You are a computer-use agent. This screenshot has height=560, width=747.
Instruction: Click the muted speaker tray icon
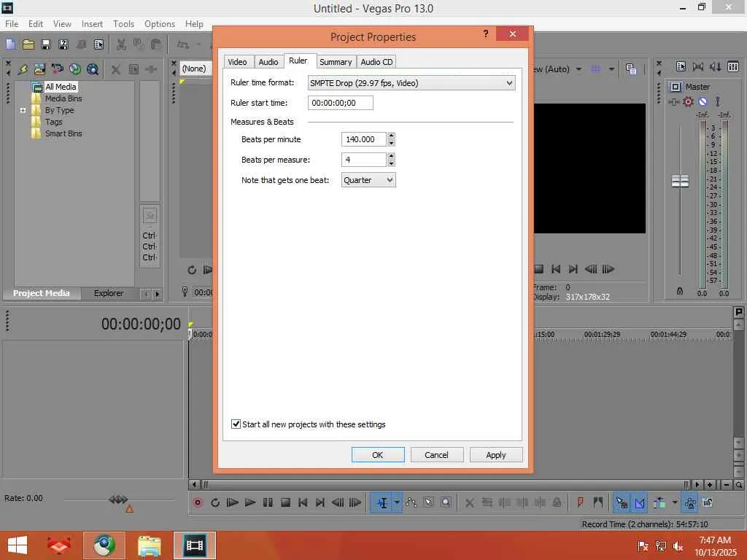(x=678, y=546)
